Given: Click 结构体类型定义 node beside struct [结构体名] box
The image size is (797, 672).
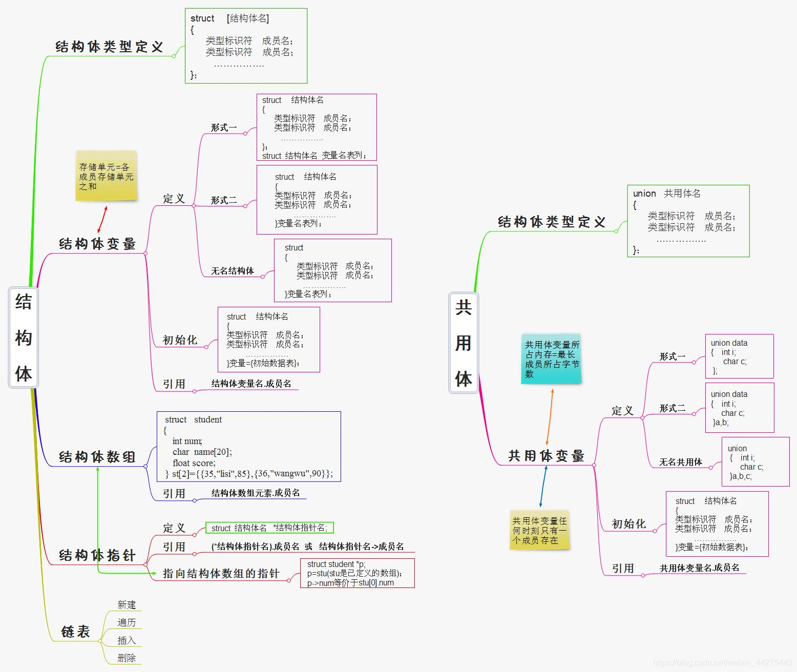Looking at the screenshot, I should pos(109,47).
